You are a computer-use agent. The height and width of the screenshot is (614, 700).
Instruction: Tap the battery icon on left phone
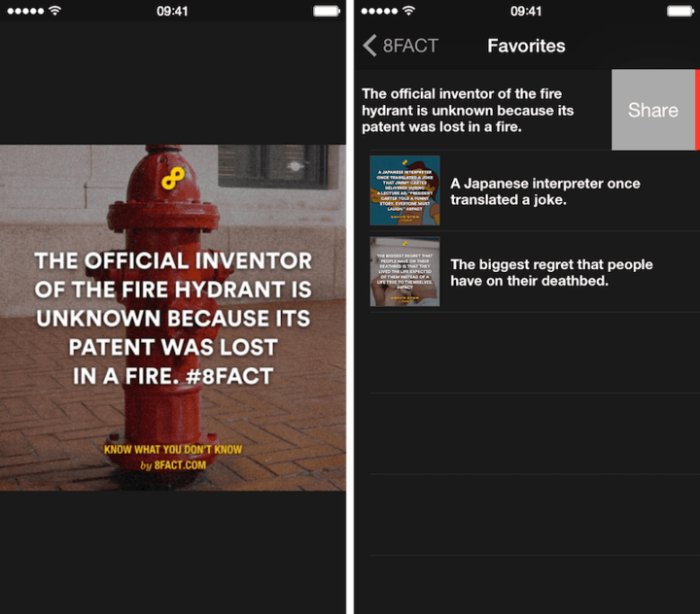tap(327, 11)
